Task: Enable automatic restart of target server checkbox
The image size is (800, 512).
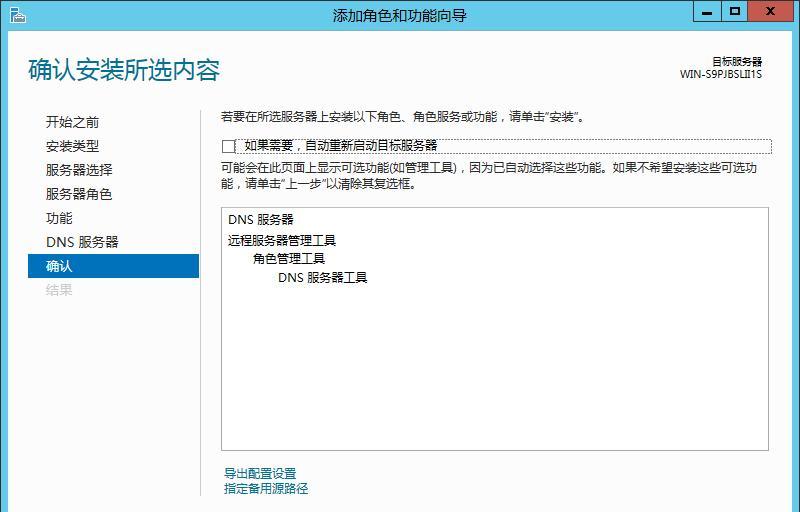Action: (228, 146)
